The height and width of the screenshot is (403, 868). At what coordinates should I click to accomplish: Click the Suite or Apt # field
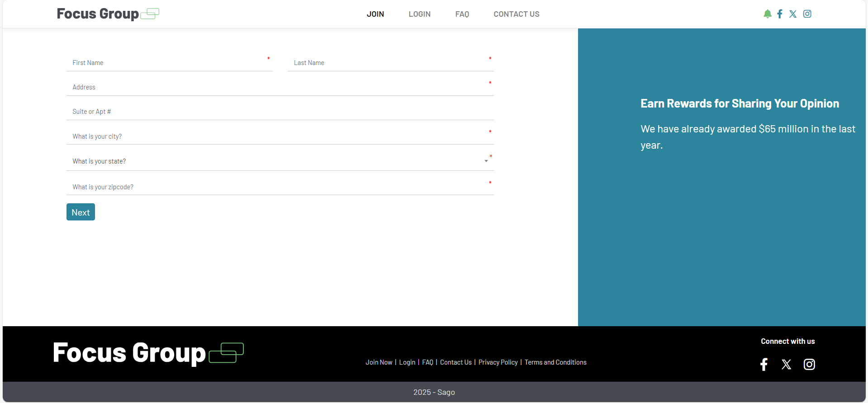coord(280,112)
